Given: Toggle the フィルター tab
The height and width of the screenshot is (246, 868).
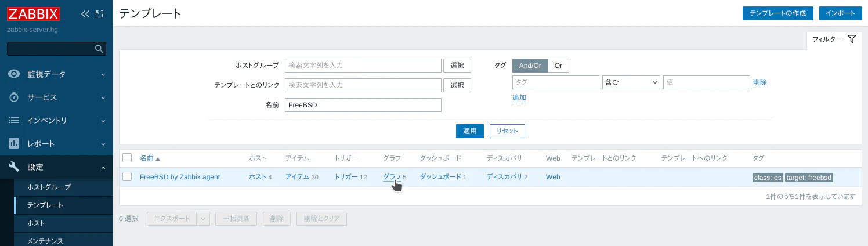Looking at the screenshot, I should pos(834,39).
